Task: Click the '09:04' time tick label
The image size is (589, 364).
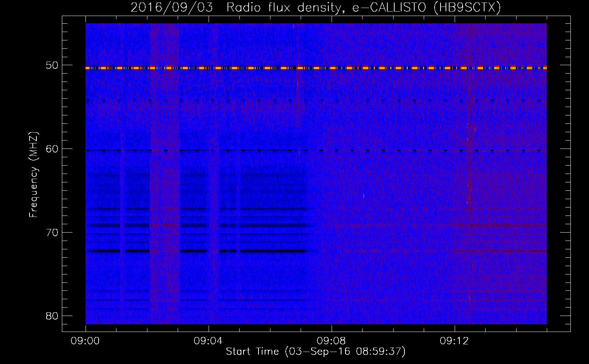Action: coord(208,341)
